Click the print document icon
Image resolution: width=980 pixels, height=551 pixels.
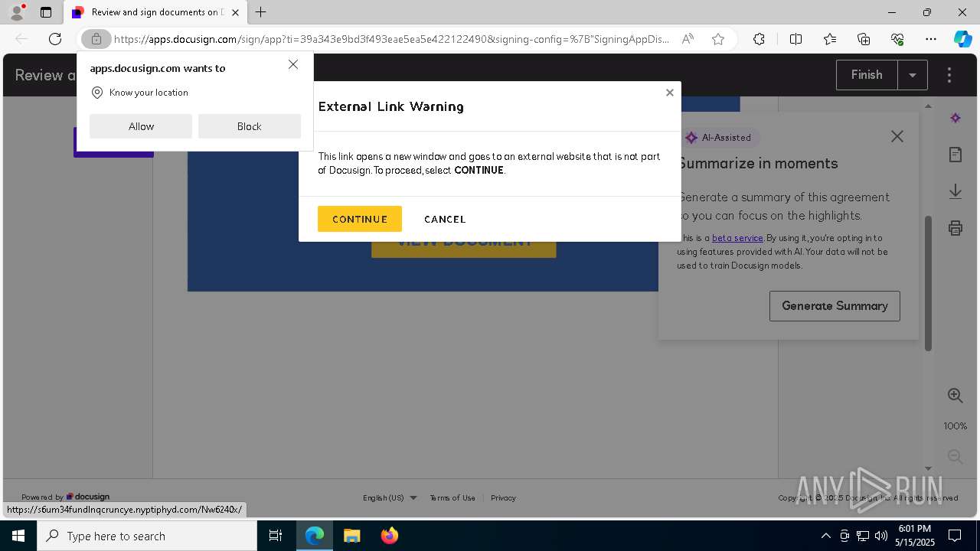[955, 228]
